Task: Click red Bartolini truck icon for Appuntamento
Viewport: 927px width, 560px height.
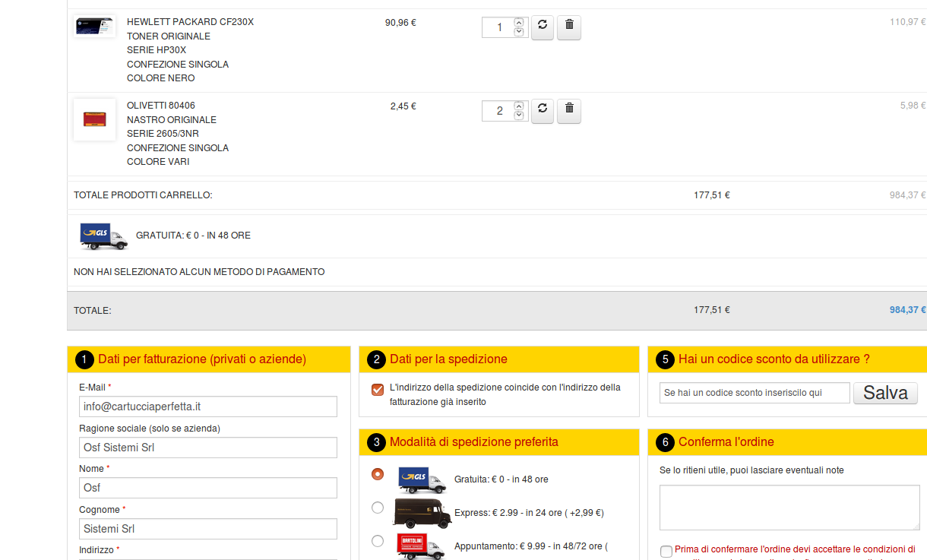Action: tap(421, 546)
